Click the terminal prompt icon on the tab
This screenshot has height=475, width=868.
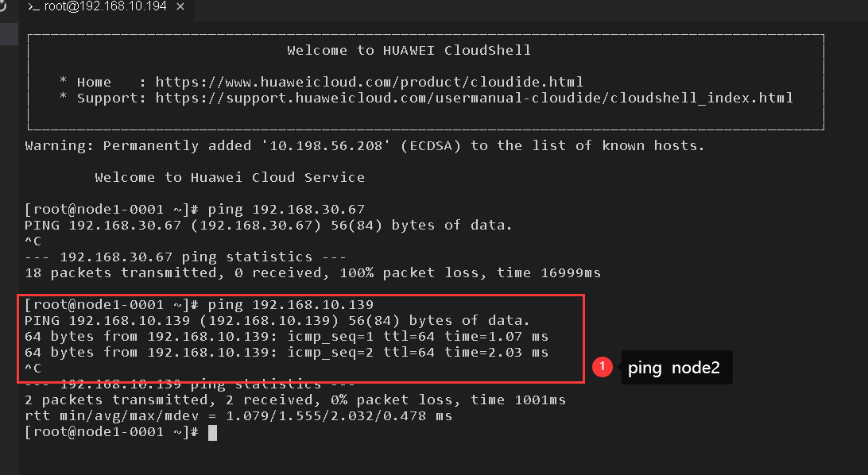(34, 6)
